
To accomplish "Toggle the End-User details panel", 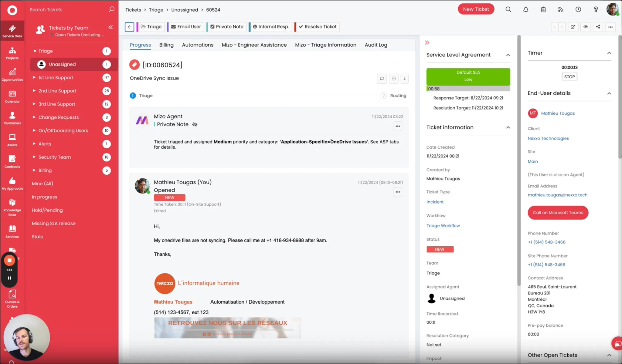I will [x=610, y=93].
